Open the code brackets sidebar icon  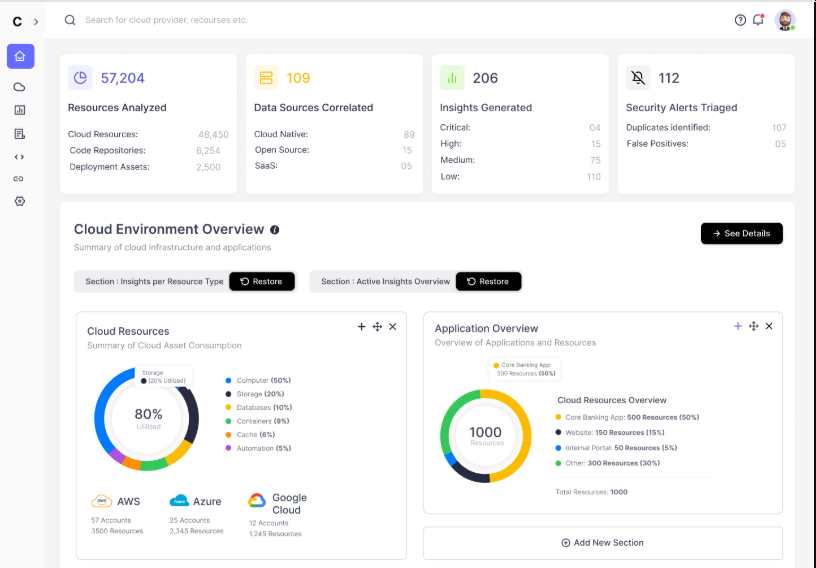pyautogui.click(x=19, y=156)
